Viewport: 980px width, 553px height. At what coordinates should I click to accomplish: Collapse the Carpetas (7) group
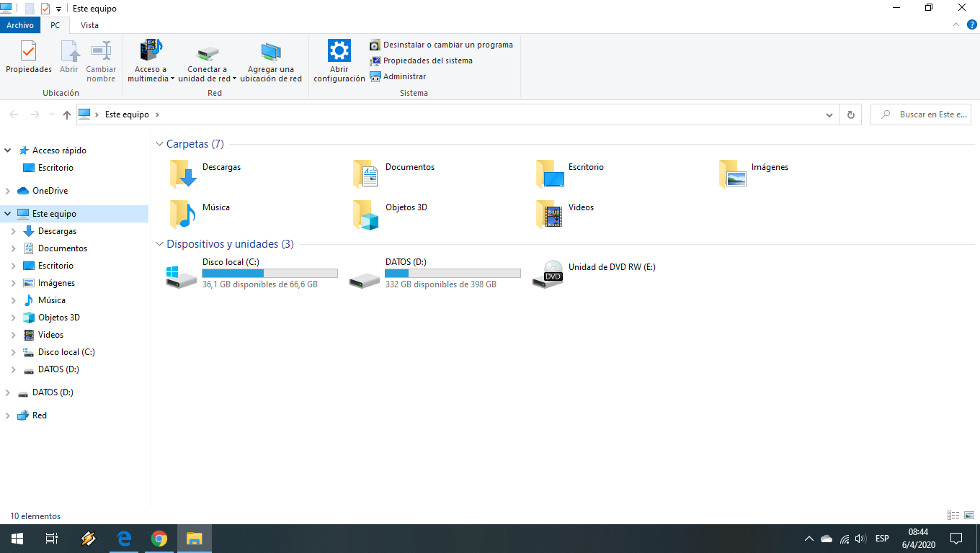pyautogui.click(x=160, y=144)
